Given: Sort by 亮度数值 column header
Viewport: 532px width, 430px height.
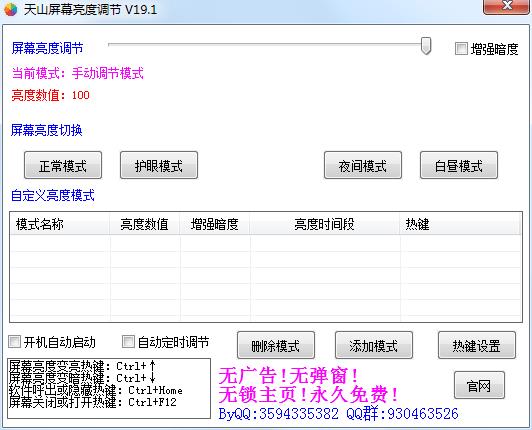Looking at the screenshot, I should [145, 224].
